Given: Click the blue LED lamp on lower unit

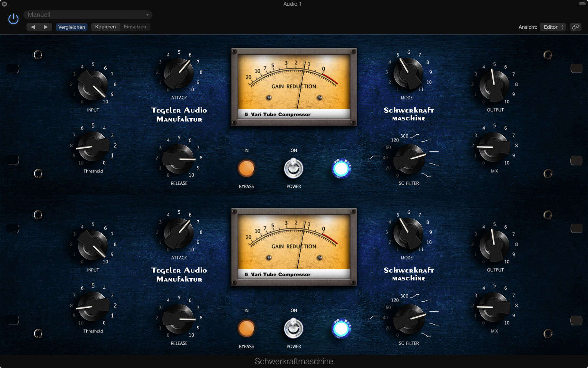Looking at the screenshot, I should pyautogui.click(x=341, y=328).
